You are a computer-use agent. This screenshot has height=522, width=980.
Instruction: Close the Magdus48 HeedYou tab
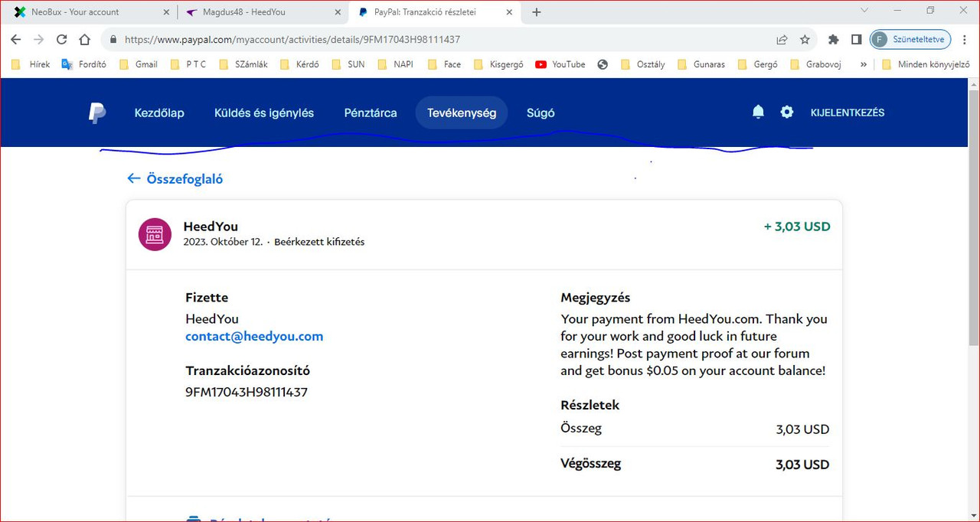[x=338, y=11]
